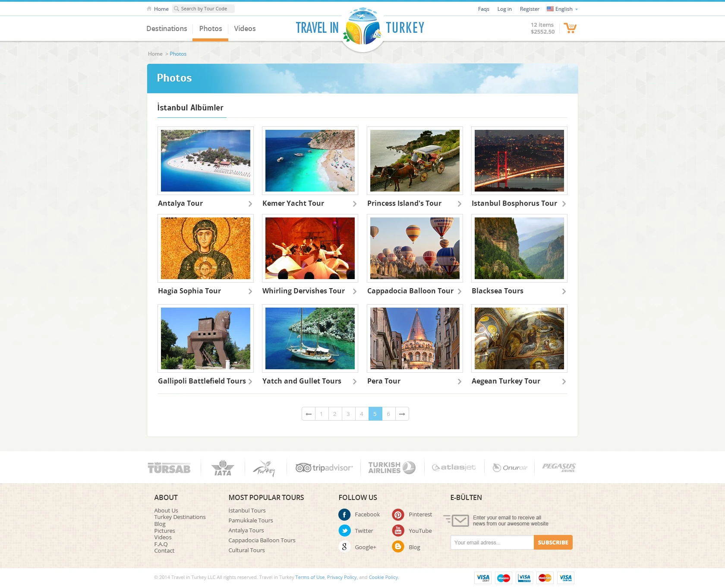Click the Atlasjet partner logo
725x588 pixels.
(454, 467)
